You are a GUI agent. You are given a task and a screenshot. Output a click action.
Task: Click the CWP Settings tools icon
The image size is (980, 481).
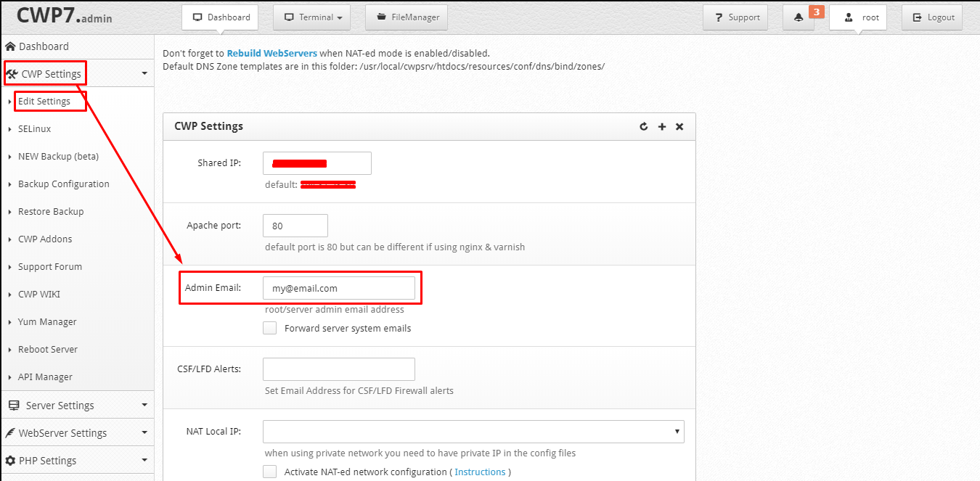click(x=12, y=73)
